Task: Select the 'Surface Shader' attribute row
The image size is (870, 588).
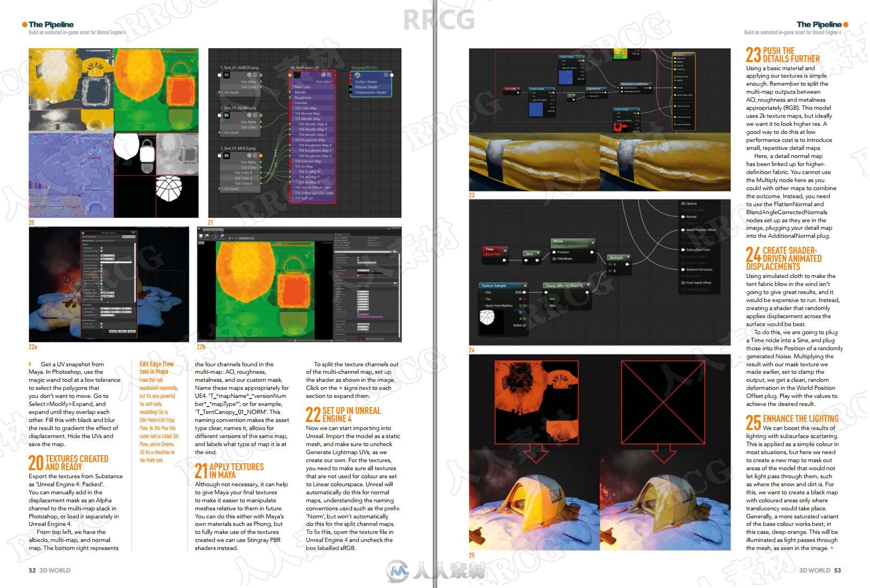Action: (371, 81)
